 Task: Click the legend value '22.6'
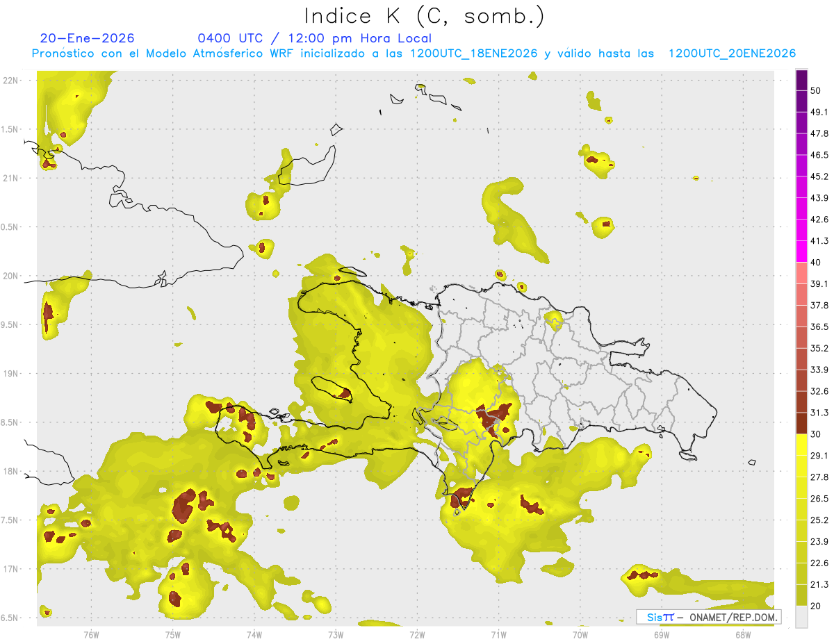(x=819, y=563)
